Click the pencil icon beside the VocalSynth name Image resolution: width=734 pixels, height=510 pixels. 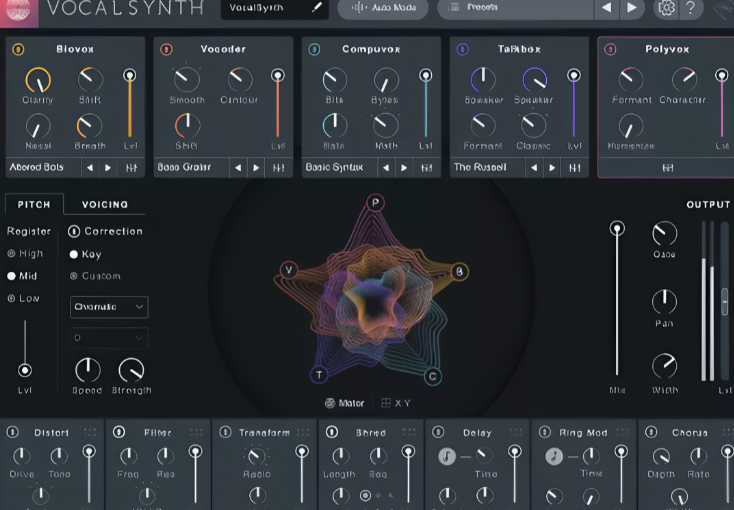pyautogui.click(x=317, y=7)
